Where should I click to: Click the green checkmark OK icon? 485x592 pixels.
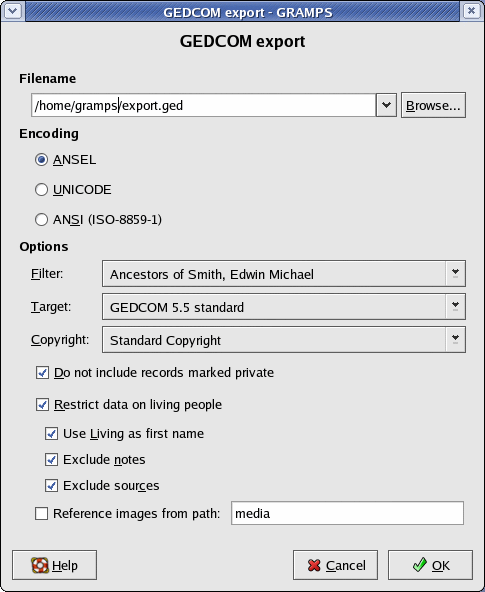[x=419, y=565]
